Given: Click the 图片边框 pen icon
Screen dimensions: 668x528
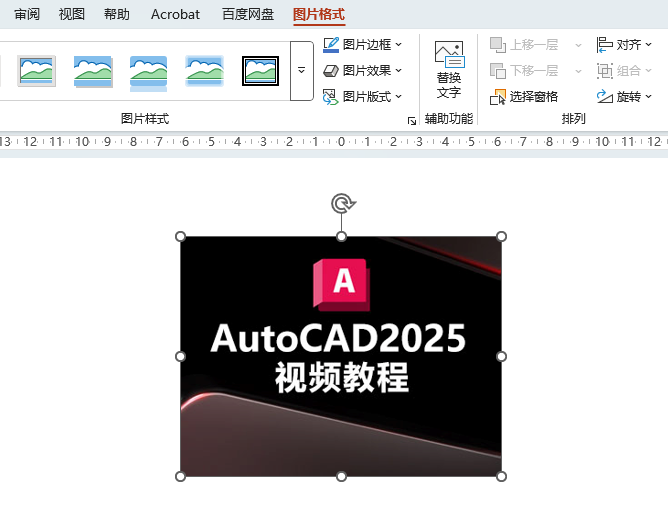Looking at the screenshot, I should point(331,45).
